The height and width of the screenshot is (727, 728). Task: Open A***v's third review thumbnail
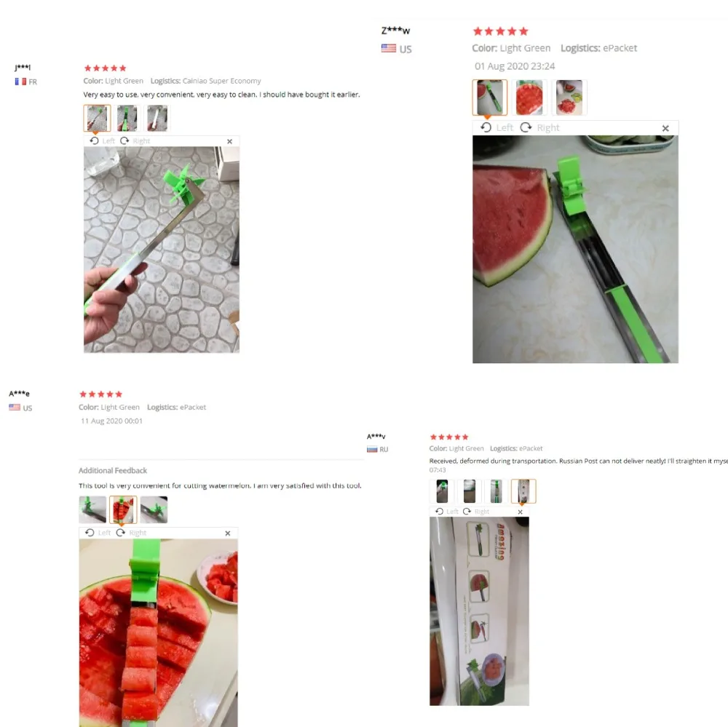click(x=496, y=491)
